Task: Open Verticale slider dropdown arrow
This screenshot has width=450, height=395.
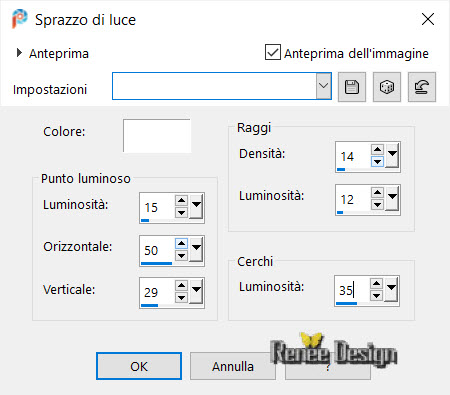Action: click(196, 292)
